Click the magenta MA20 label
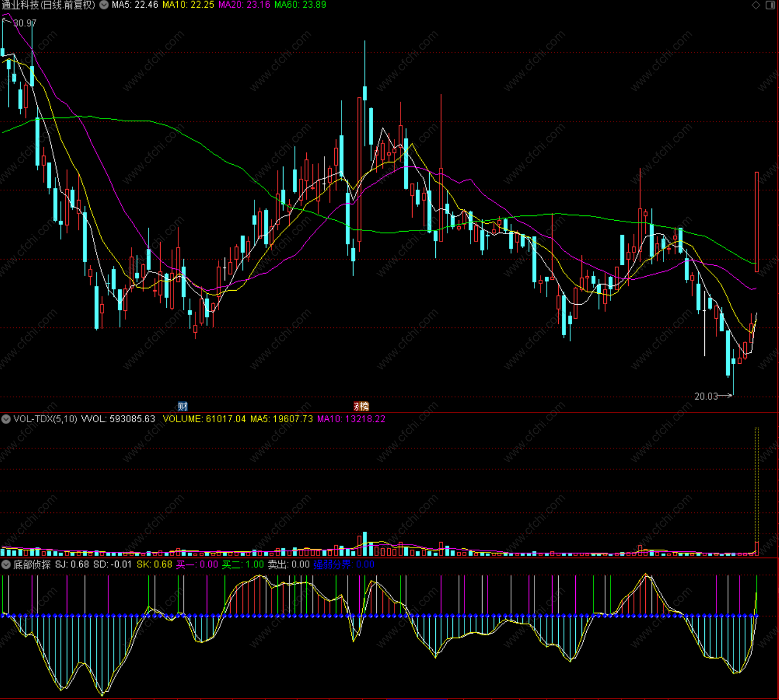Image resolution: width=779 pixels, height=700 pixels. [244, 5]
